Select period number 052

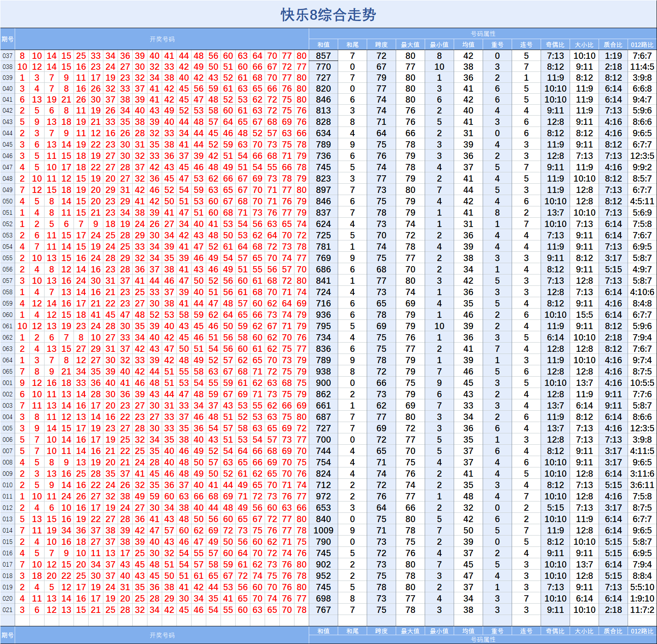[8, 224]
